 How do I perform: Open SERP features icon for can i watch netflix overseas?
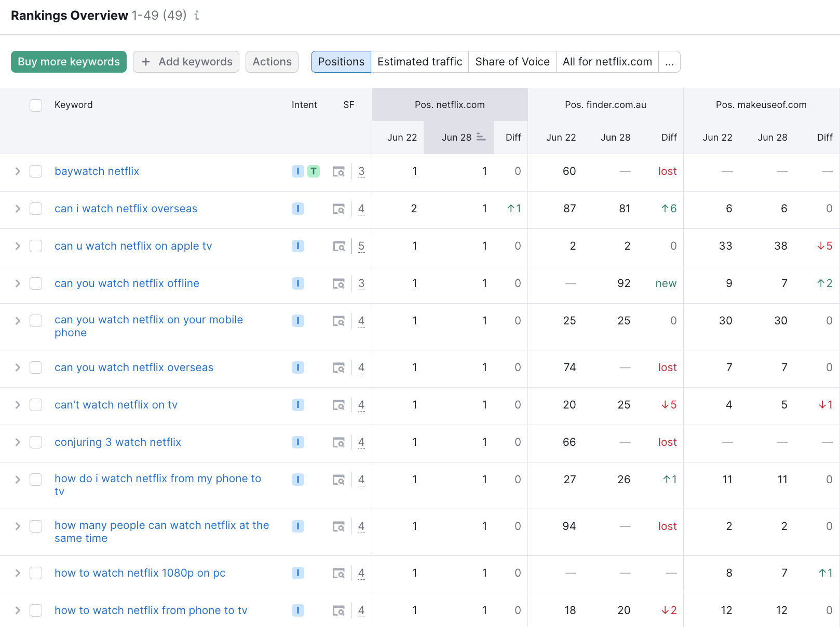[x=338, y=209]
